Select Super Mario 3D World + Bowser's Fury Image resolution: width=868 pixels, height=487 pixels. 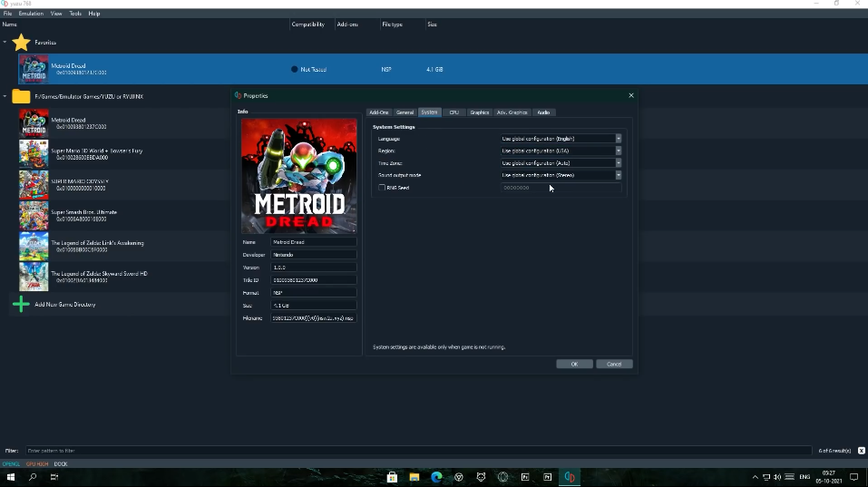(97, 154)
